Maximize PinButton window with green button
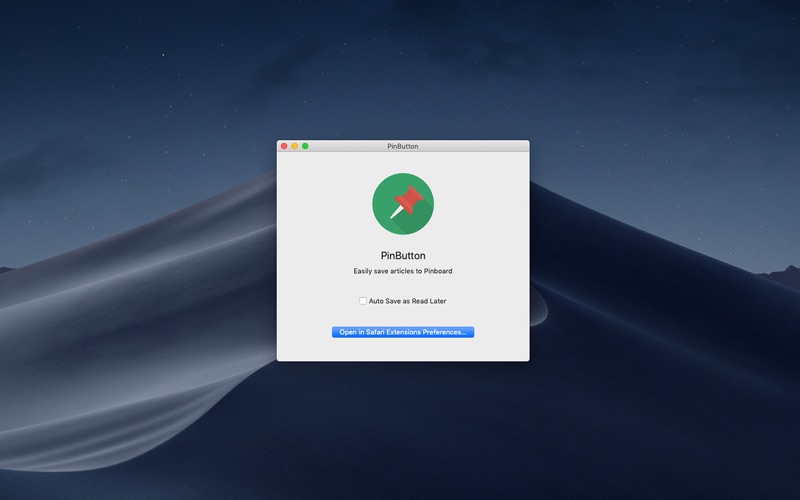Image resolution: width=800 pixels, height=500 pixels. point(305,146)
